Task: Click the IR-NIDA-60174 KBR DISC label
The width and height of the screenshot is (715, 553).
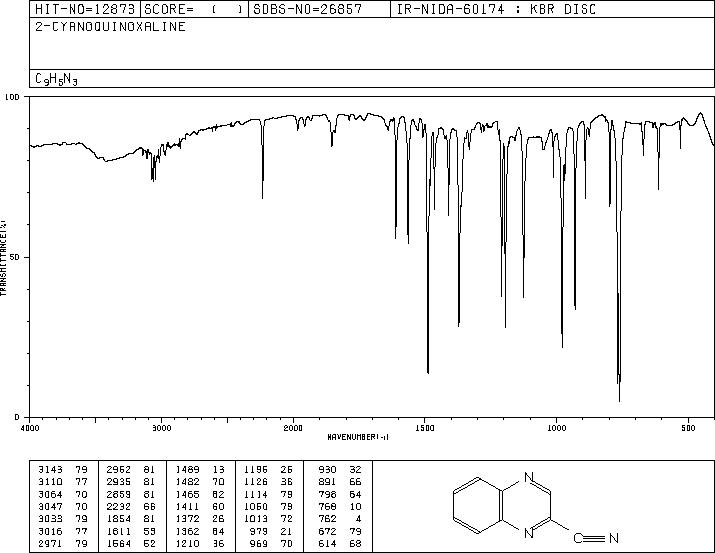Action: [496, 9]
